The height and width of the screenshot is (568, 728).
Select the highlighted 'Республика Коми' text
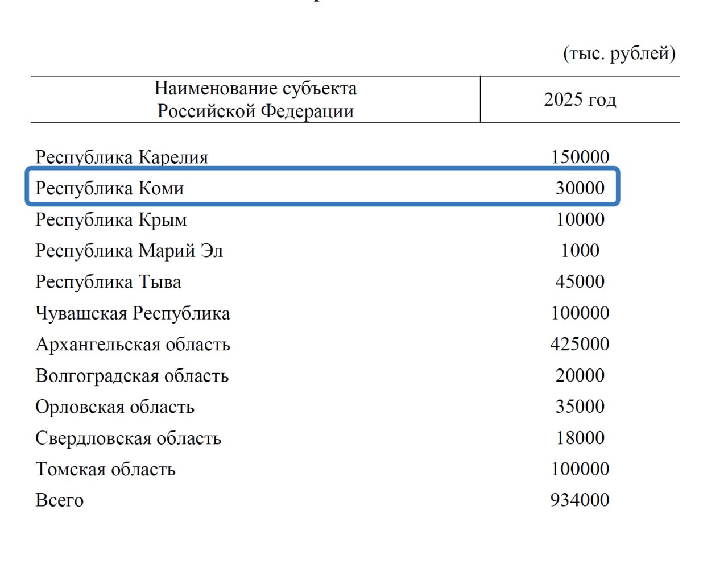(x=110, y=188)
